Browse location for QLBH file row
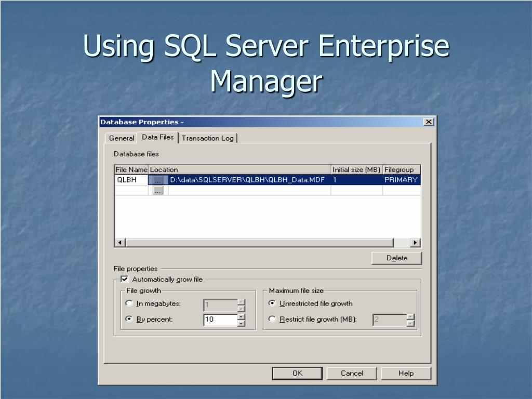This screenshot has width=532, height=399. tap(158, 180)
